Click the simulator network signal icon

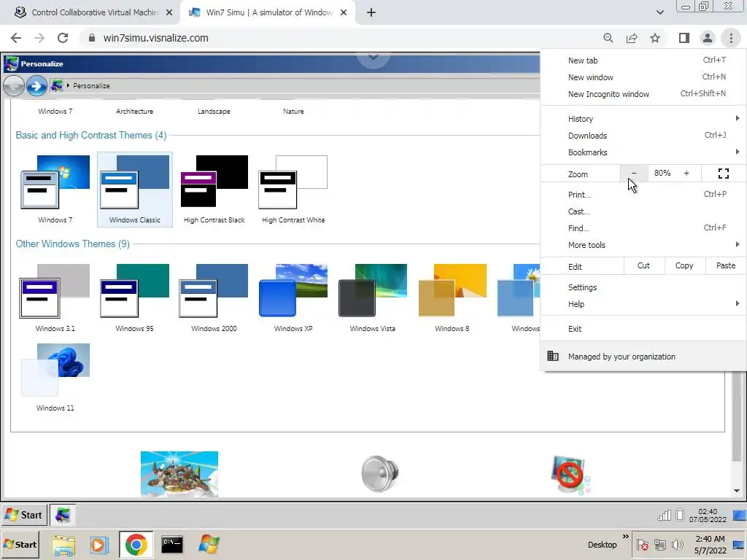664,516
